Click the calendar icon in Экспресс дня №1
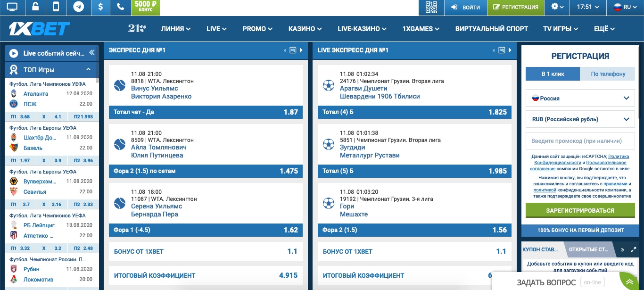This screenshot has height=290, width=644. 293,50
